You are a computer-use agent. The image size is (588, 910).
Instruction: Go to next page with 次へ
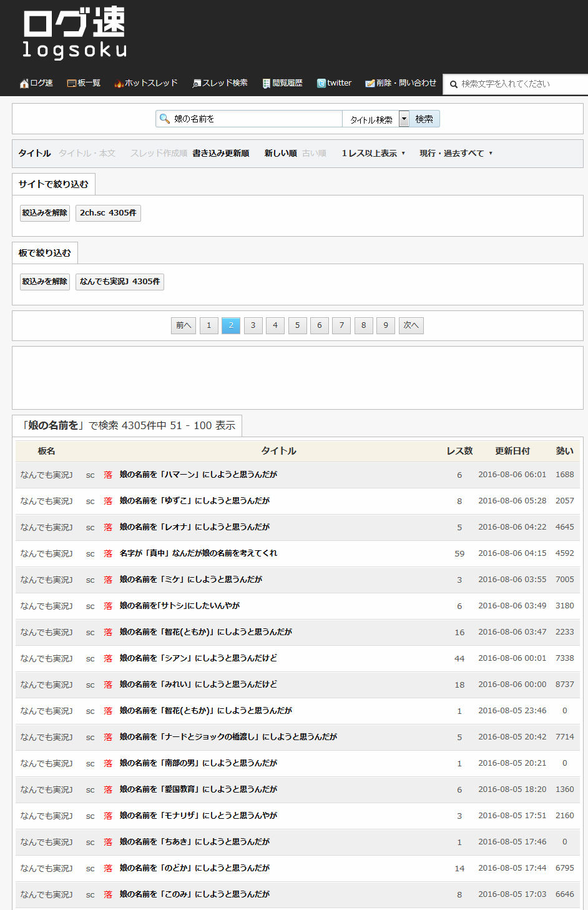tap(411, 325)
